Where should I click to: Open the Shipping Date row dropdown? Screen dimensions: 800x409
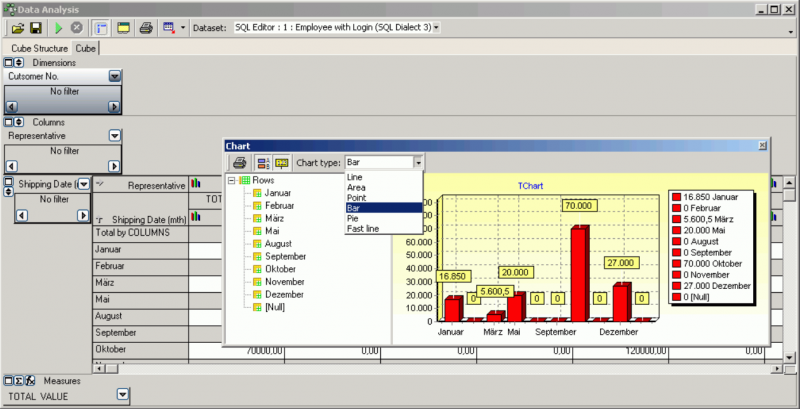84,184
